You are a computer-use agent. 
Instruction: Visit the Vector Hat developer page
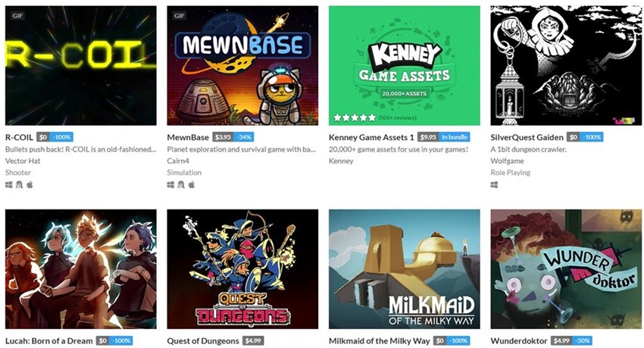(23, 161)
